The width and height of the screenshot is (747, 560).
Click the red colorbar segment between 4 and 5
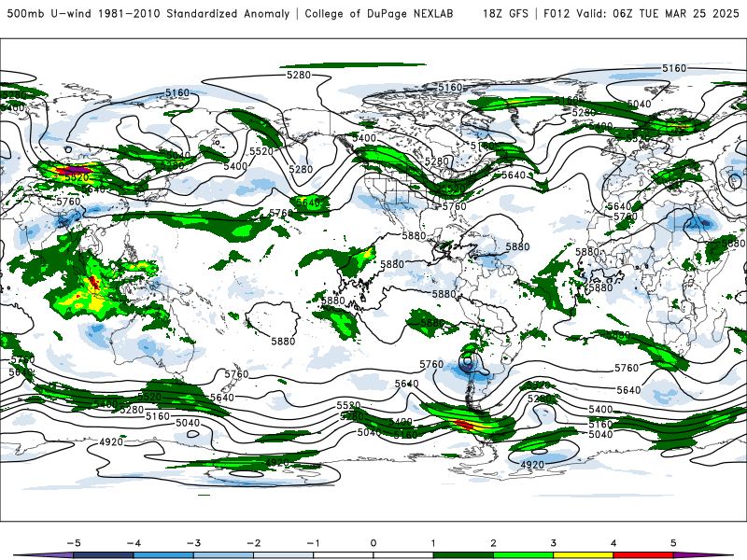pos(643,555)
